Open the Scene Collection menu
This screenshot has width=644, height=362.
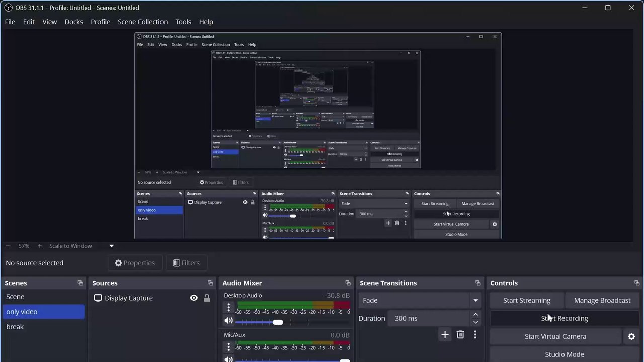click(x=142, y=22)
